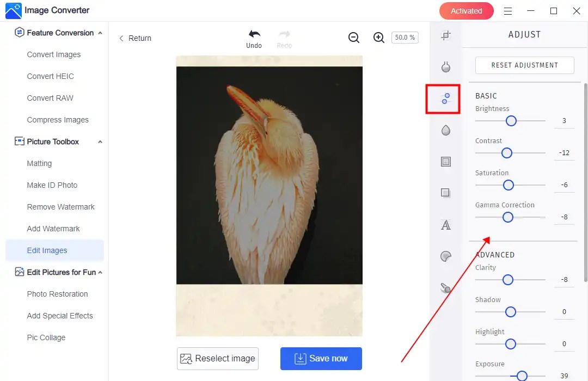
Task: Select the Border tool icon
Action: coord(445,192)
